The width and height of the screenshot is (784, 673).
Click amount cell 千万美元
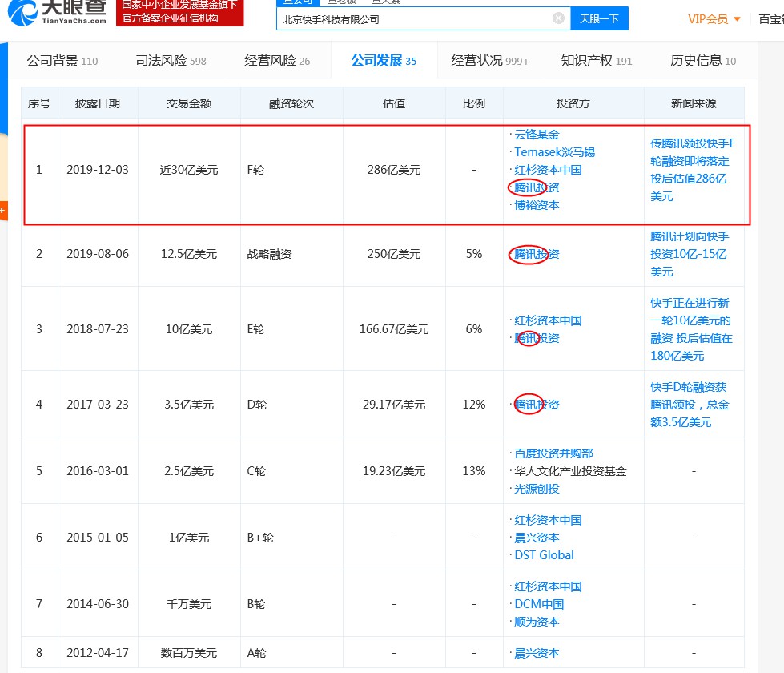click(189, 604)
